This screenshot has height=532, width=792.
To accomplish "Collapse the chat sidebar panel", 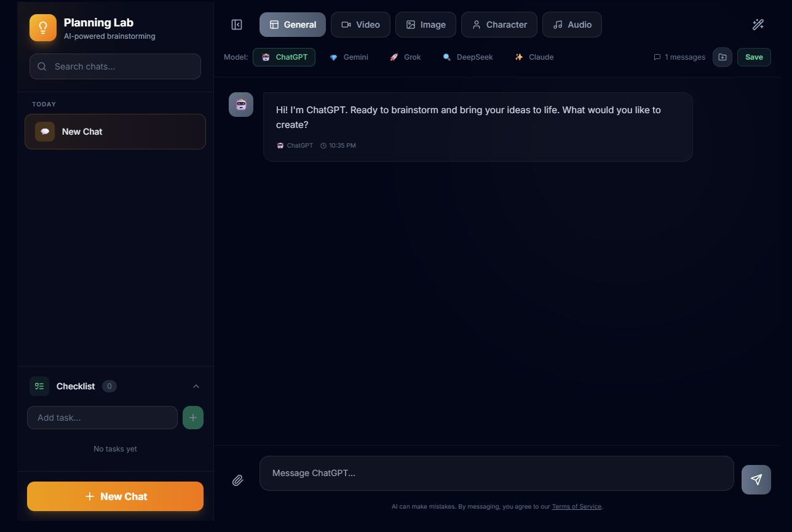I will [x=237, y=25].
